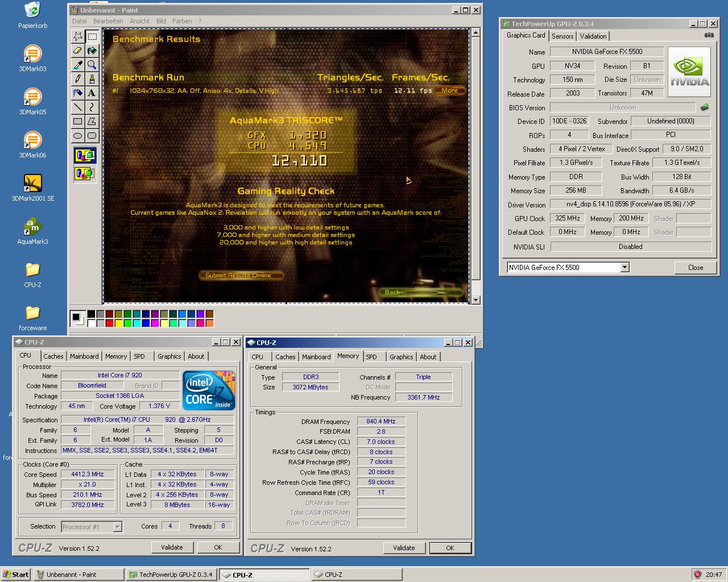This screenshot has width=728, height=582.
Task: Open the Mainboard tab in left CPU-Z window
Action: (84, 356)
